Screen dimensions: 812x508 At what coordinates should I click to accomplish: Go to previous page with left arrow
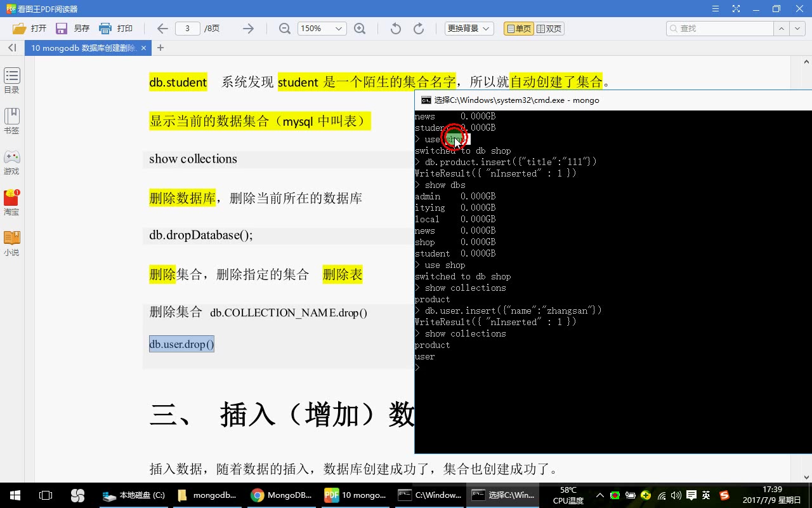(162, 28)
